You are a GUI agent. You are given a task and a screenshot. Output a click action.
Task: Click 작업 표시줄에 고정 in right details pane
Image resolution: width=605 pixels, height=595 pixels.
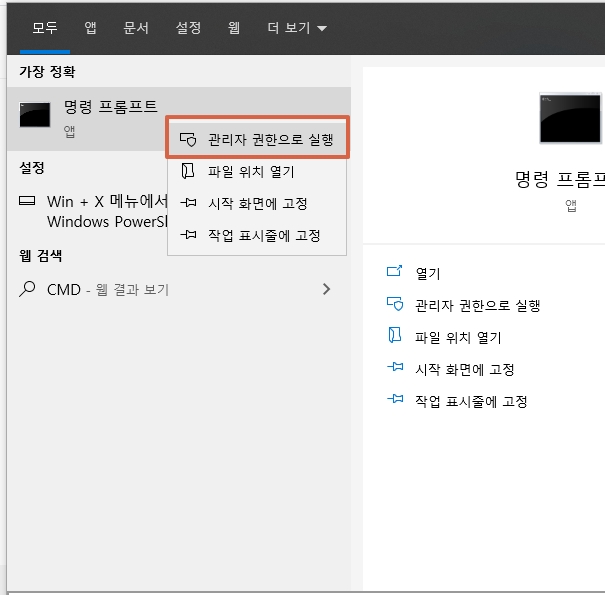471,402
